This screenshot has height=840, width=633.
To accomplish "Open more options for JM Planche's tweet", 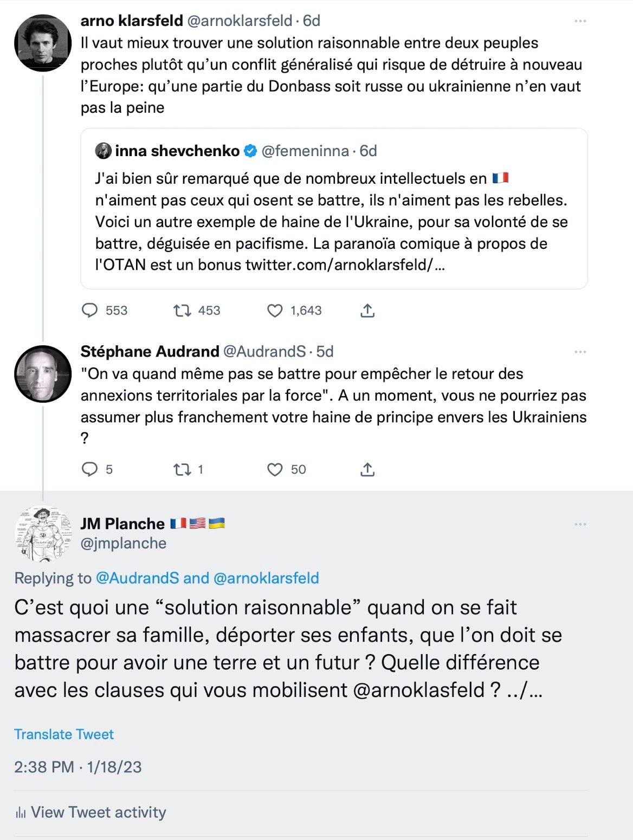I will (x=580, y=525).
